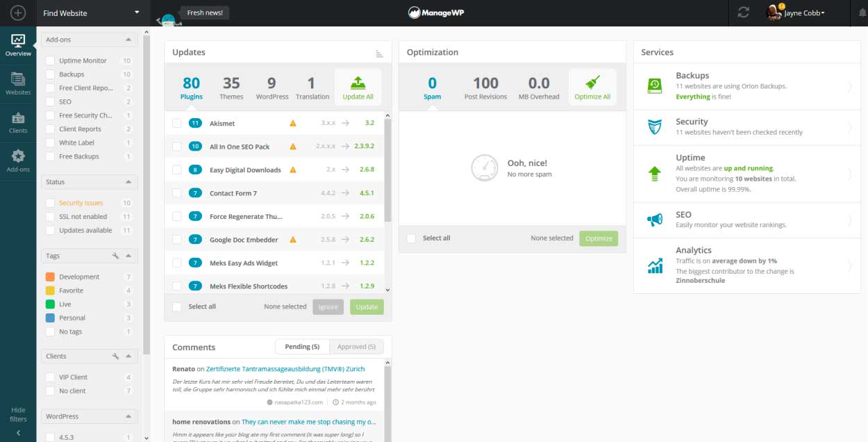Open the Jayne Cobb user menu
The height and width of the screenshot is (442, 868).
click(796, 13)
